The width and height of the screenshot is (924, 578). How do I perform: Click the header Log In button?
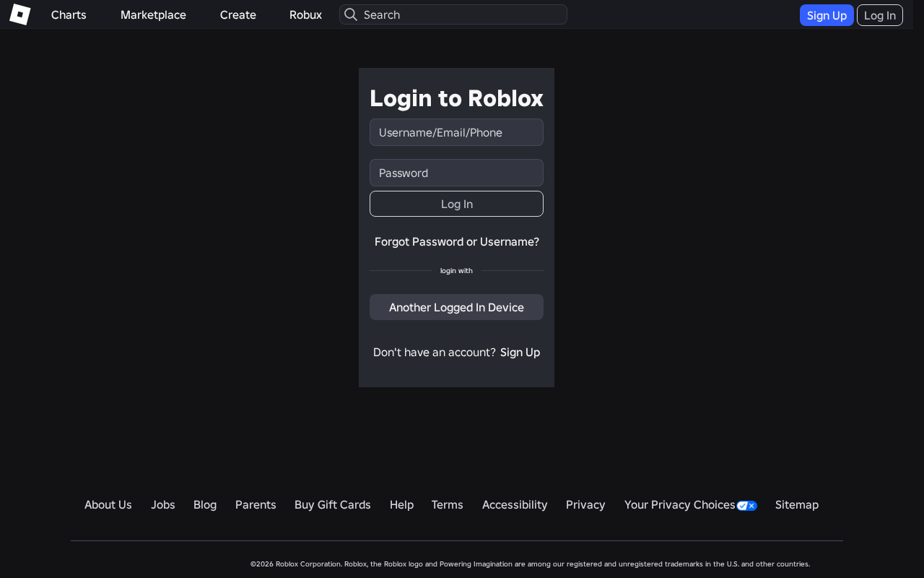point(880,15)
